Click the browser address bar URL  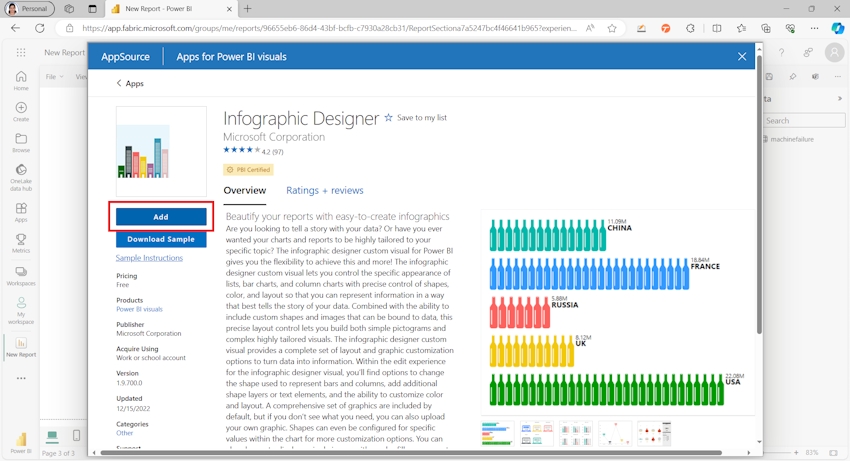point(330,28)
